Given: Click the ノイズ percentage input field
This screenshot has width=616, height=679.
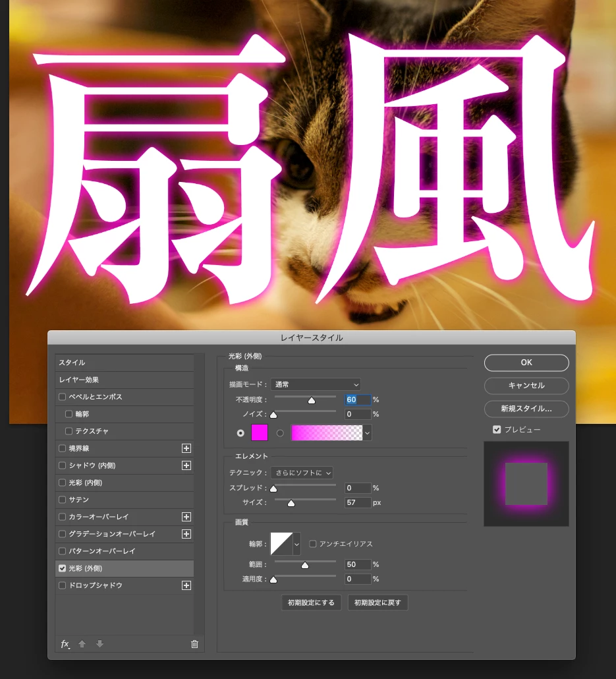Looking at the screenshot, I should point(358,415).
